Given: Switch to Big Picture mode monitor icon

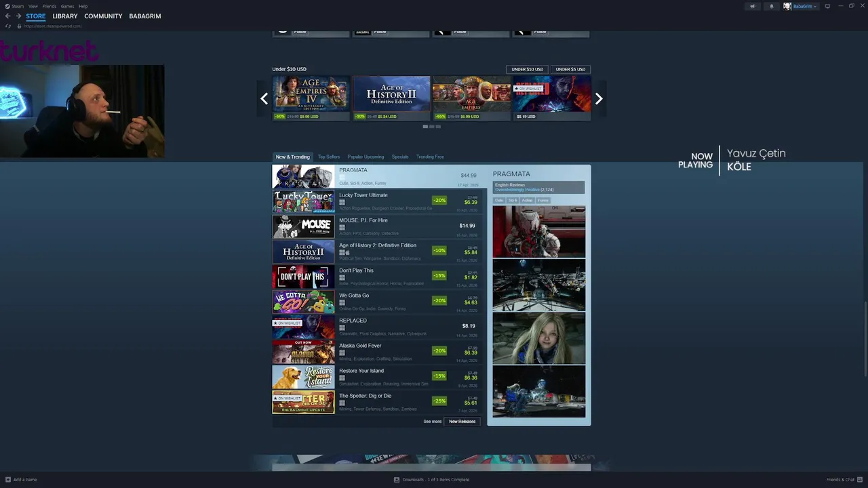Looking at the screenshot, I should [827, 6].
